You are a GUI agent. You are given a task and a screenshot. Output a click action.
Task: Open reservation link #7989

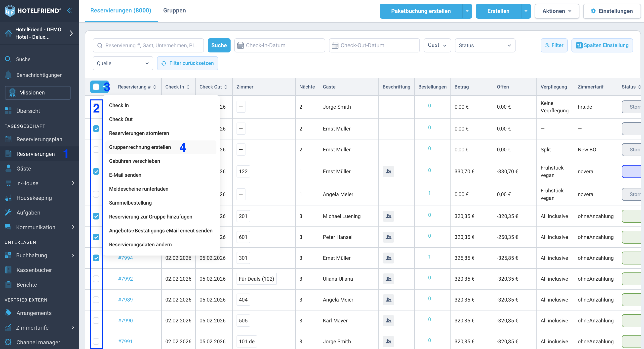(125, 300)
